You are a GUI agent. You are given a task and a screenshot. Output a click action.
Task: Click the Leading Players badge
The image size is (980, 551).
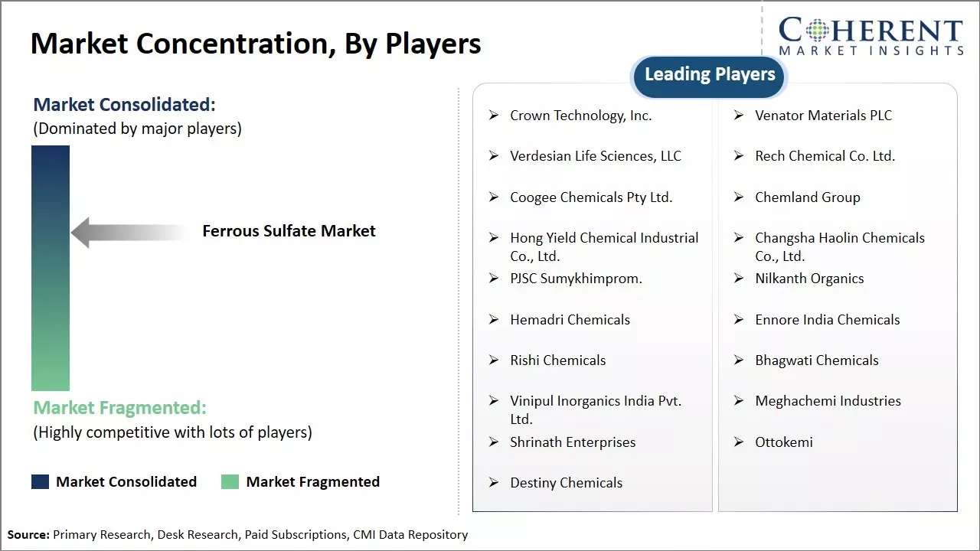tap(708, 74)
